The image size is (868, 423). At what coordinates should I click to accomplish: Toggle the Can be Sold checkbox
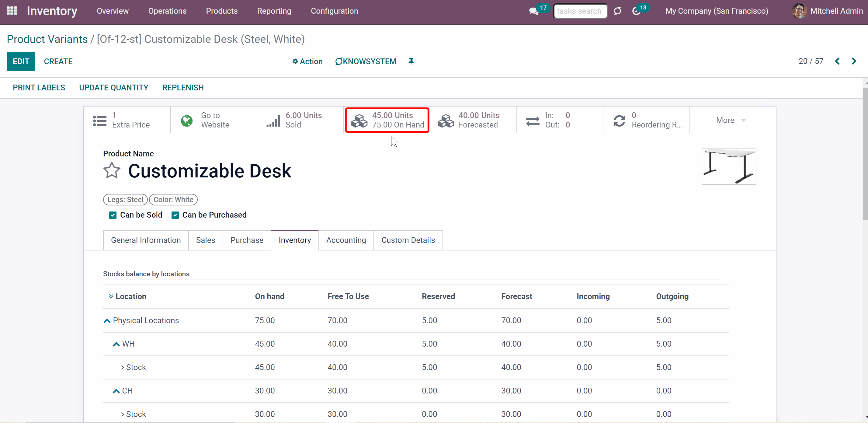pyautogui.click(x=113, y=215)
